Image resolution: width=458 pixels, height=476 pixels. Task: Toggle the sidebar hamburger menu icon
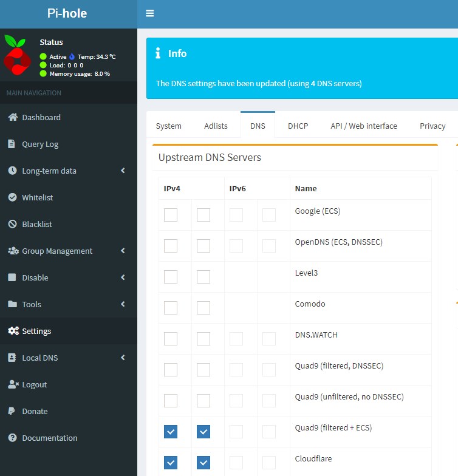coord(149,13)
